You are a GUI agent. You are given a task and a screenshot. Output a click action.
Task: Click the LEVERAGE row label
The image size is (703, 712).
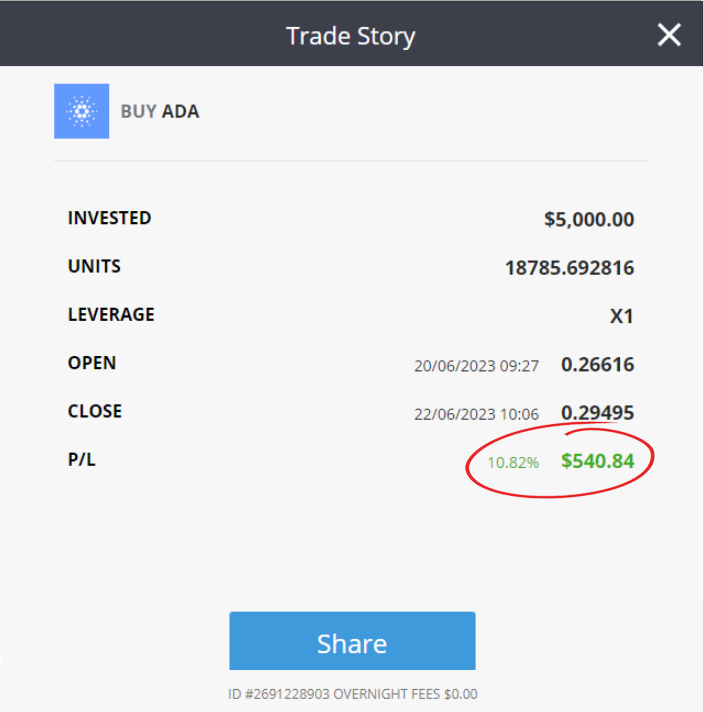click(111, 314)
